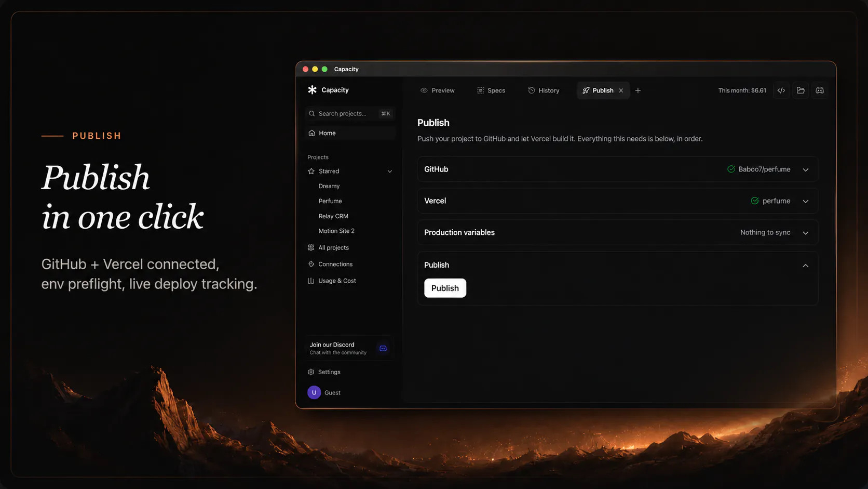Image resolution: width=868 pixels, height=489 pixels.
Task: Collapse the Starred projects group
Action: (x=390, y=171)
